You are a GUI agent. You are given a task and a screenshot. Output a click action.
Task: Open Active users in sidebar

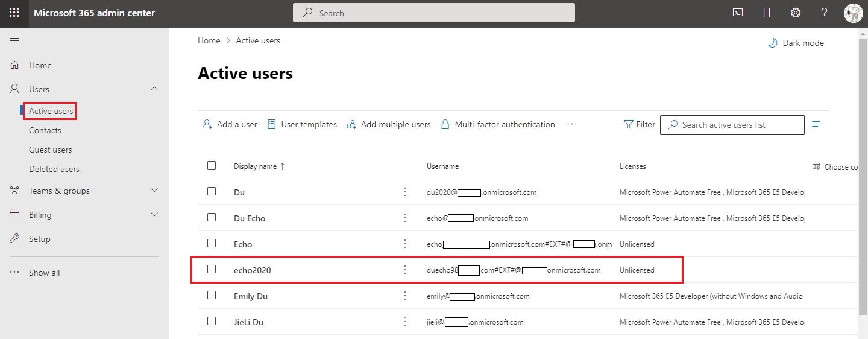[x=51, y=111]
